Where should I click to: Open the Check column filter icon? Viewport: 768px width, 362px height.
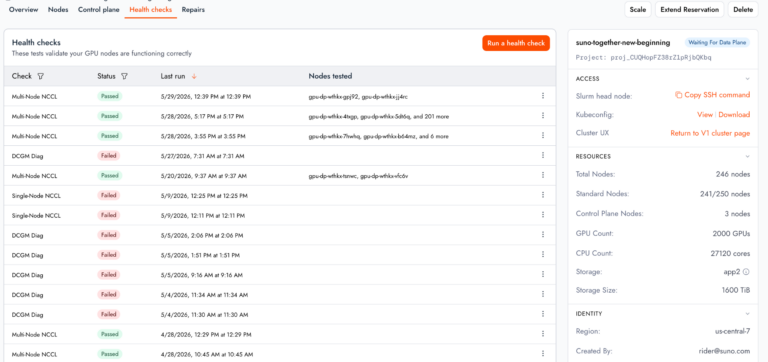(x=41, y=76)
